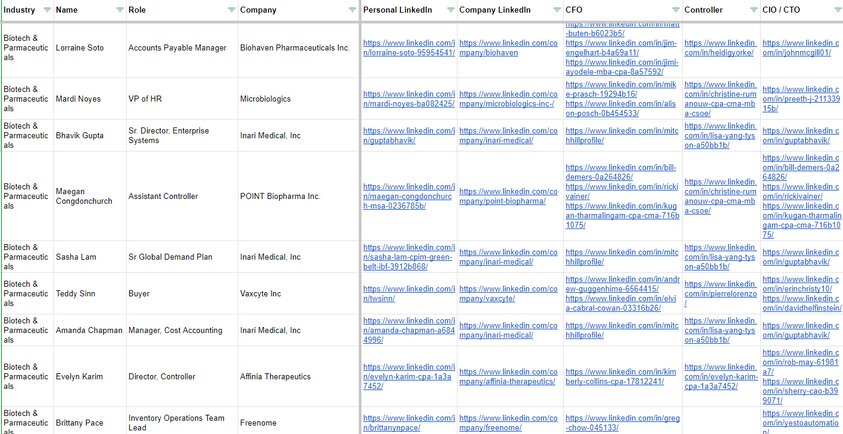Open Mardi Noyes' personal LinkedIn link
The image size is (843, 434).
[x=409, y=99]
